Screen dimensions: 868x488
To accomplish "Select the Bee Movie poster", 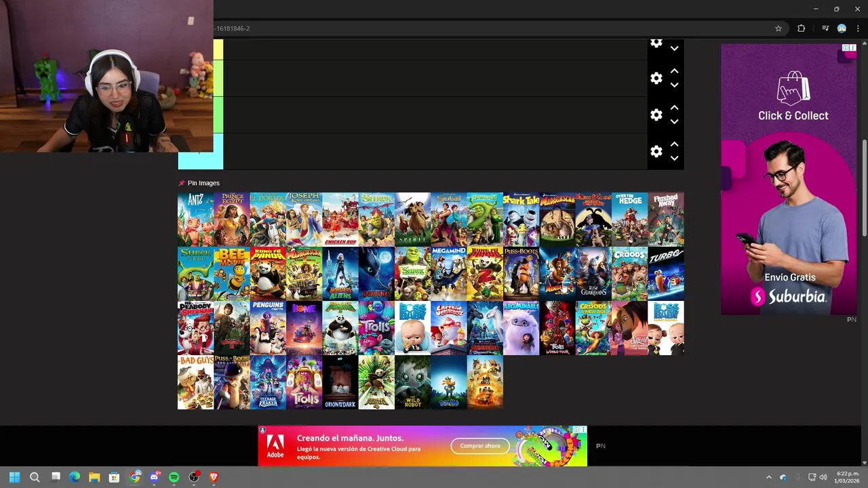I will [232, 273].
